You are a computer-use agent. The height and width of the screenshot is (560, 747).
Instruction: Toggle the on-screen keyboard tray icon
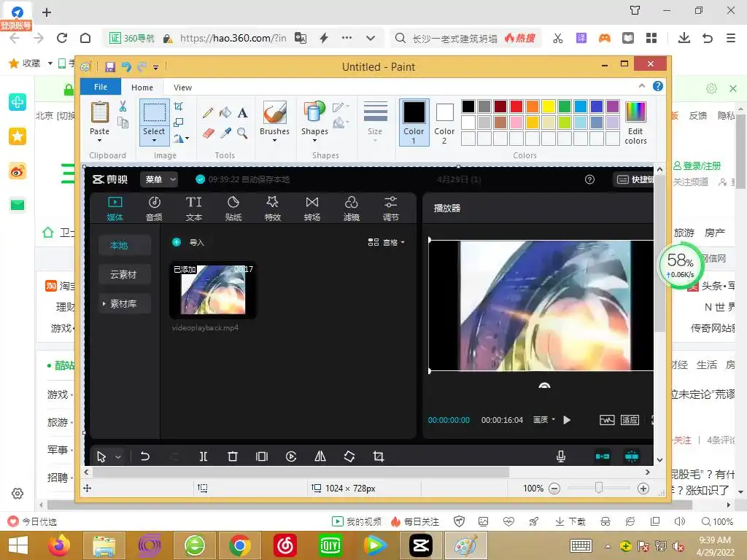(581, 545)
